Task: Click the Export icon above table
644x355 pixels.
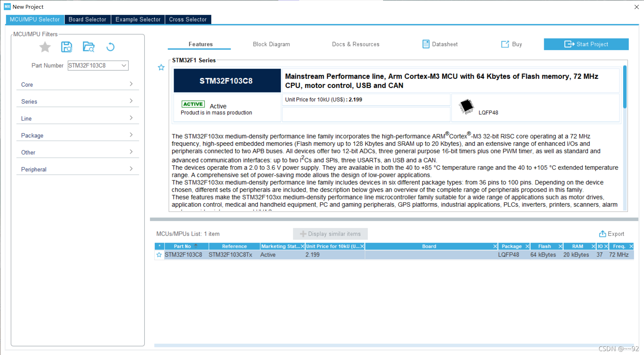Action: coord(603,234)
